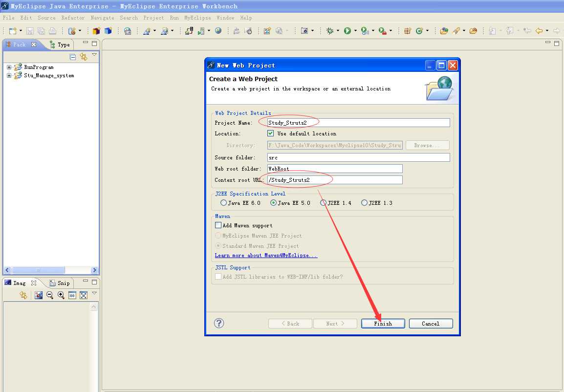Open the Refactor menu
This screenshot has height=392, width=564.
(x=73, y=18)
